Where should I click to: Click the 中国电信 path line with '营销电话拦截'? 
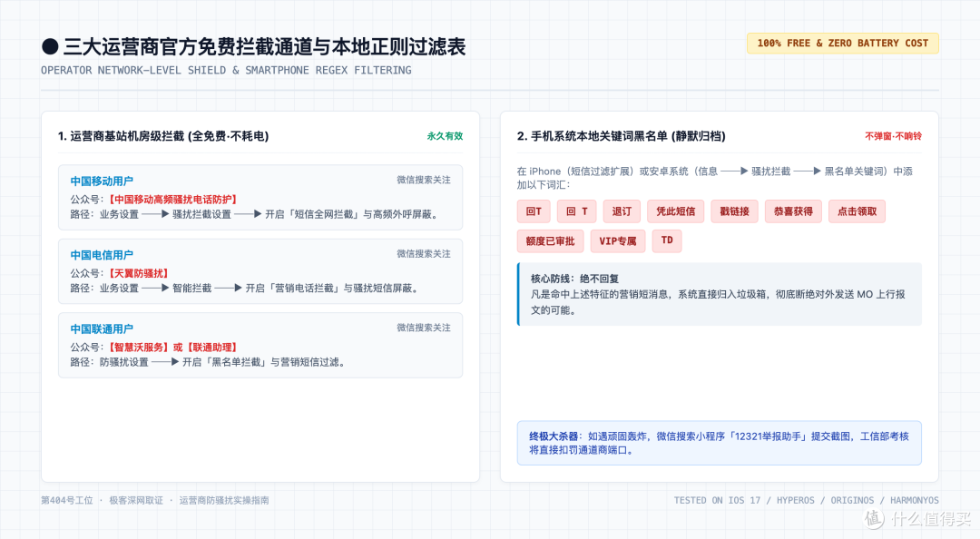(246, 289)
